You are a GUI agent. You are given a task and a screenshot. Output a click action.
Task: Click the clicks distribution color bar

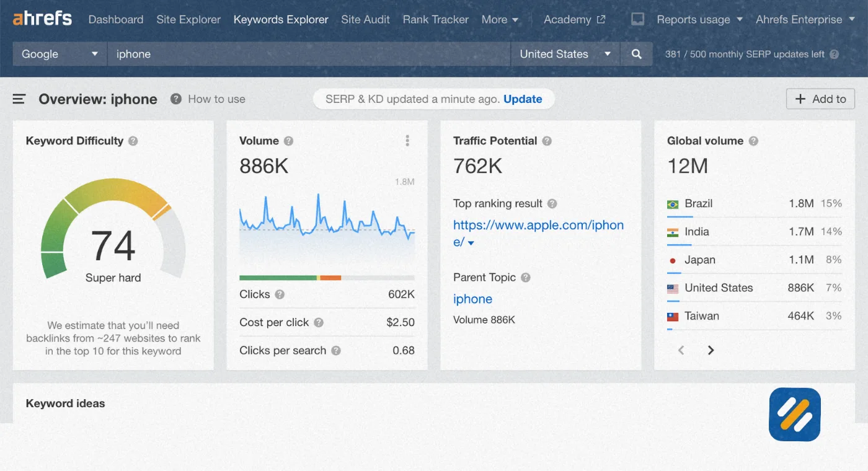click(x=327, y=278)
